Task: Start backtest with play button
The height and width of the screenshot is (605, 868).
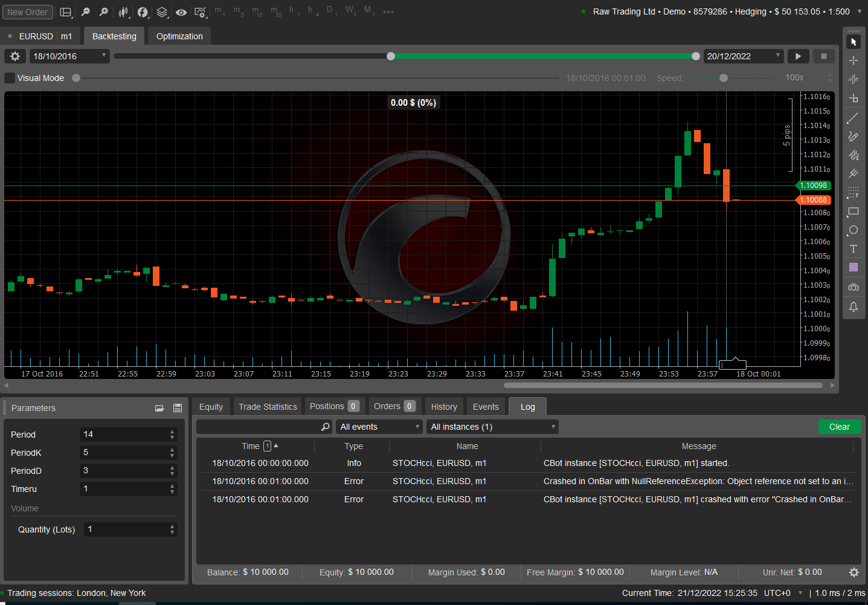Action: pos(798,56)
